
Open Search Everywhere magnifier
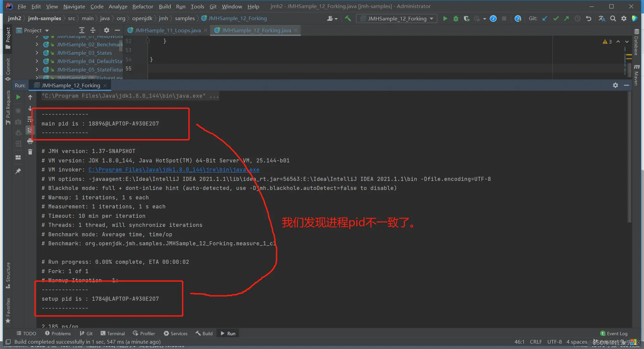tap(613, 18)
